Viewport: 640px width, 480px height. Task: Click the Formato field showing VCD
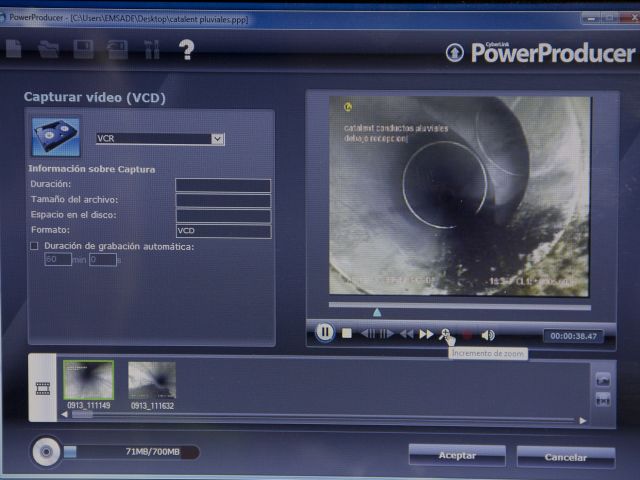click(x=223, y=231)
